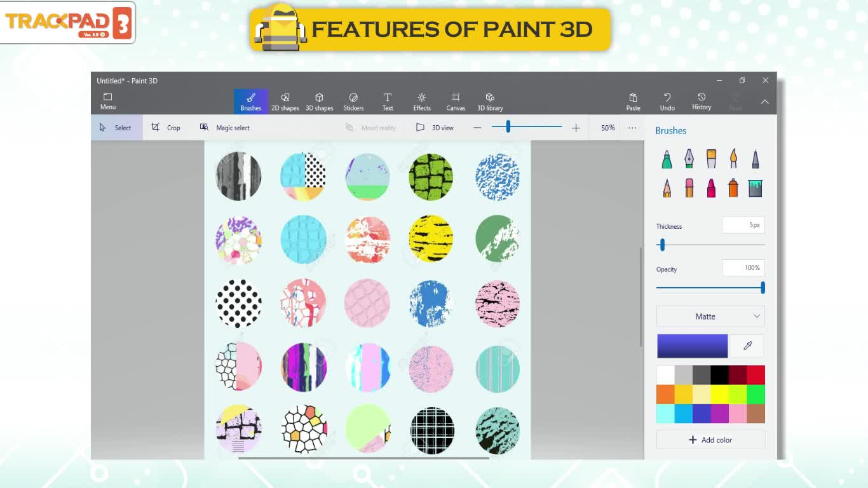Click the green cobblestone circle on canvas
868x488 pixels.
coord(431,177)
